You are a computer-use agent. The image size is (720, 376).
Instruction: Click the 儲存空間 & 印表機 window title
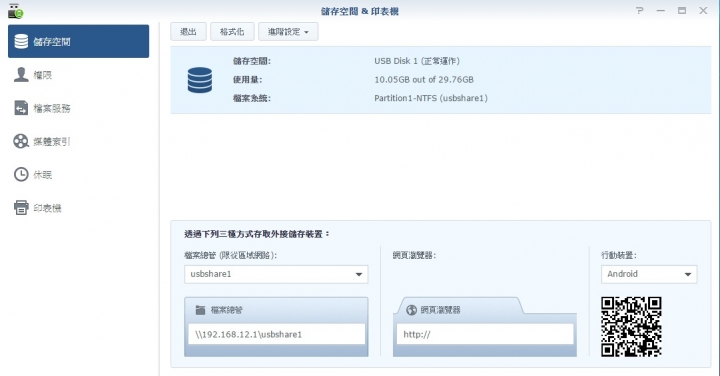tap(360, 11)
